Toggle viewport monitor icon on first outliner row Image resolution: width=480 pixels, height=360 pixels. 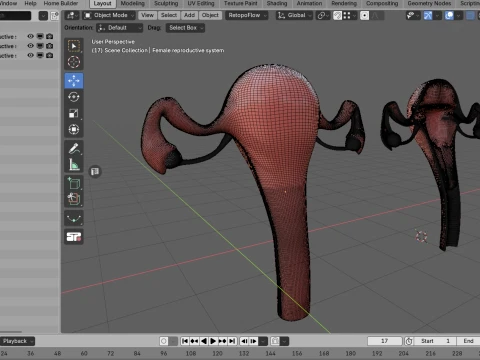click(40, 36)
